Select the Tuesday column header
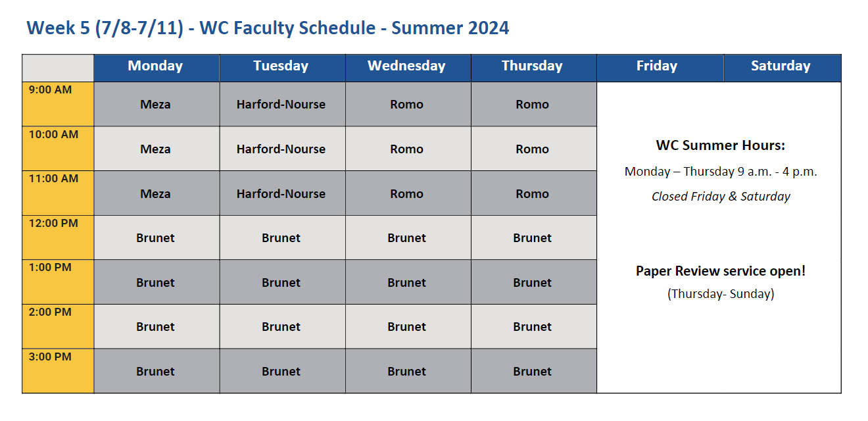 tap(281, 66)
